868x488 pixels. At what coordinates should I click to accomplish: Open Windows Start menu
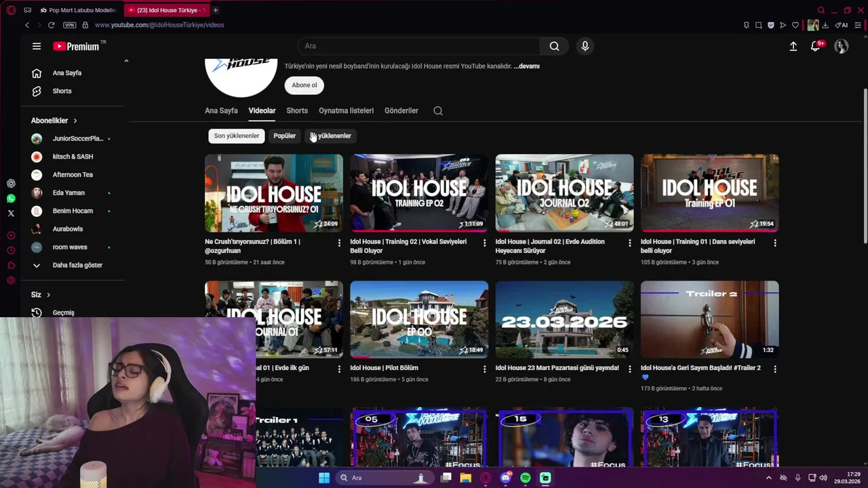click(x=324, y=478)
